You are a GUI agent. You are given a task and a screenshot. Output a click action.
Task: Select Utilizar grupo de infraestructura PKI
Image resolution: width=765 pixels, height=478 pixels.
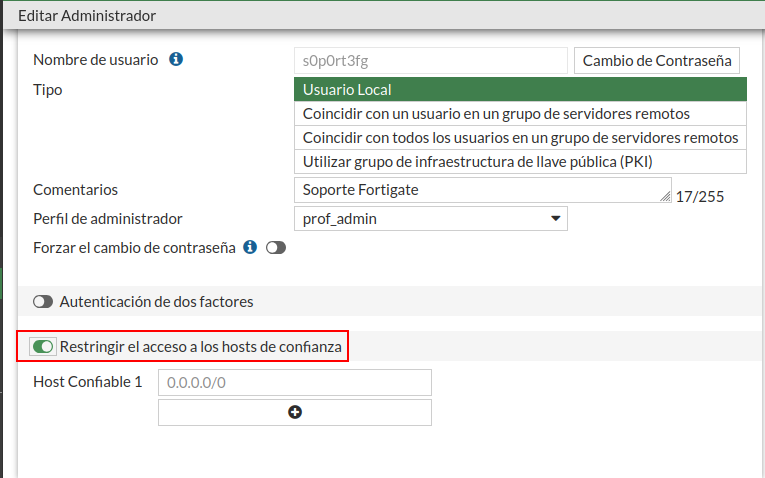(520, 161)
